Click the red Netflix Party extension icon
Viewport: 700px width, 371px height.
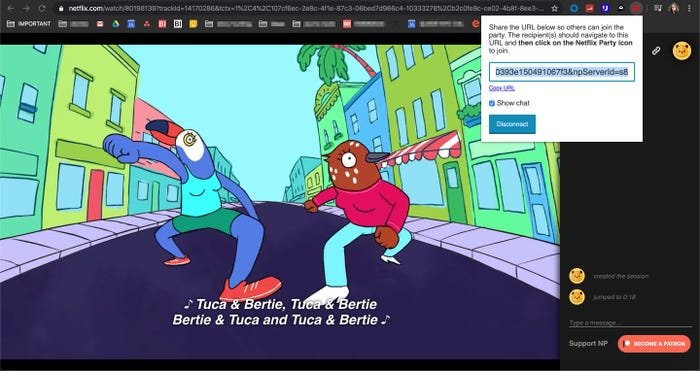point(636,8)
